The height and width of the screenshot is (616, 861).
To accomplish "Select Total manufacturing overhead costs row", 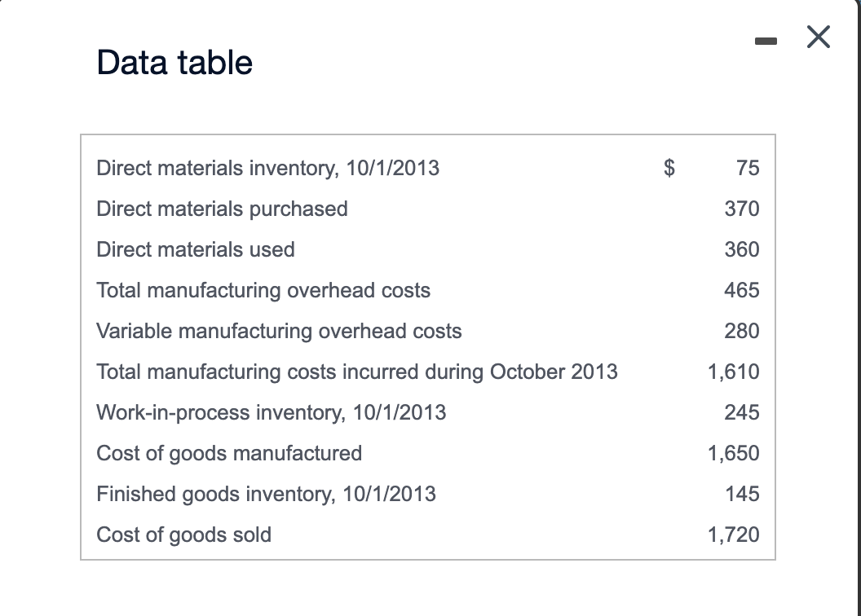I will (x=263, y=290).
